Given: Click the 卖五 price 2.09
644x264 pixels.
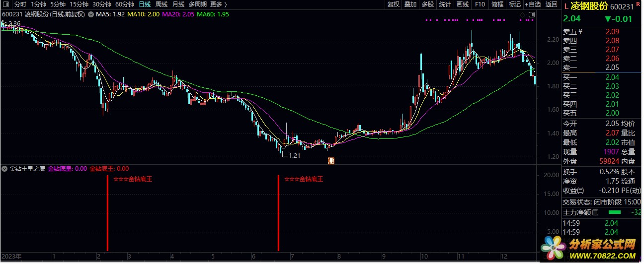Looking at the screenshot, I should tap(612, 32).
